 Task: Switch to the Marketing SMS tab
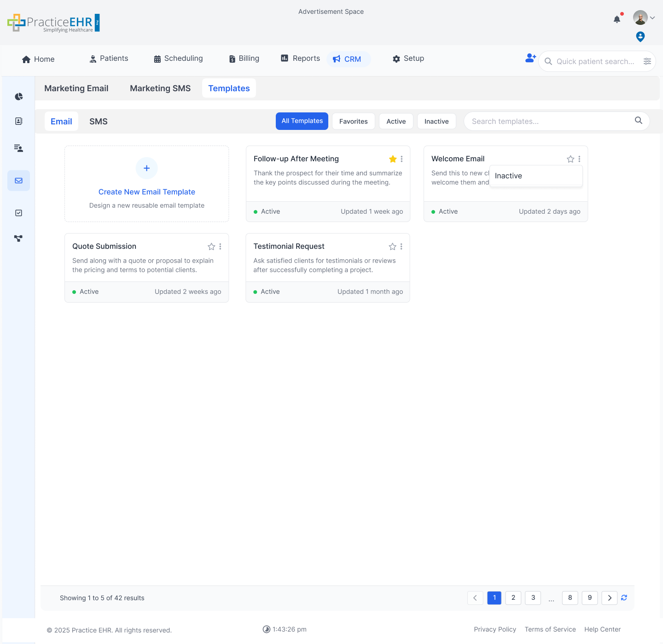[x=160, y=88]
